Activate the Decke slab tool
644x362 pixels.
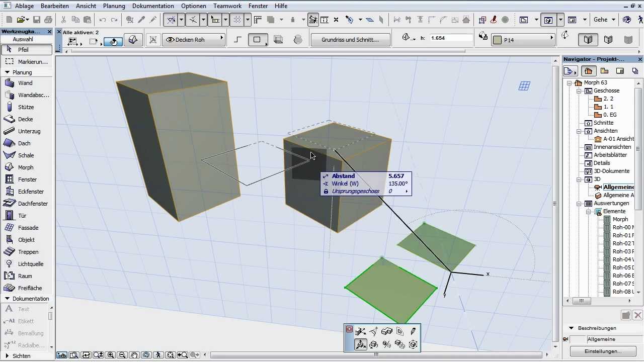[26, 119]
